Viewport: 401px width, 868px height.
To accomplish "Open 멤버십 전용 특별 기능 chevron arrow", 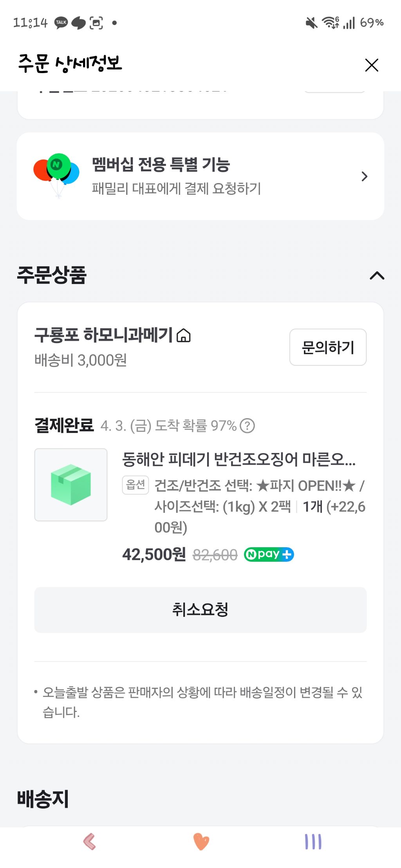I will click(x=364, y=176).
